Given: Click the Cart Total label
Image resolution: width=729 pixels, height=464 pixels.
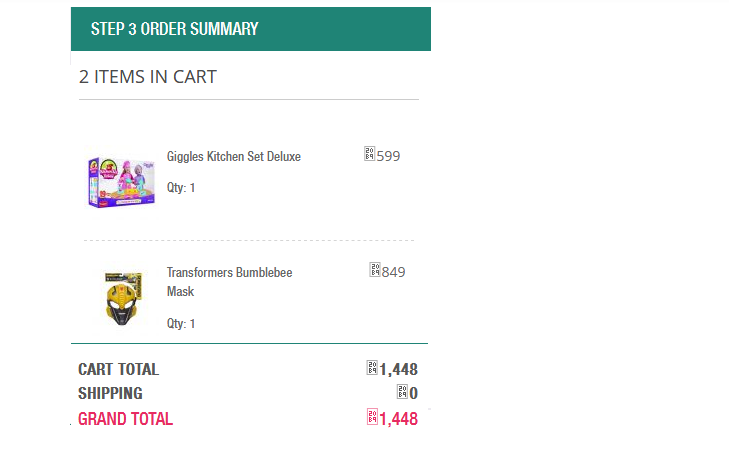Looking at the screenshot, I should point(118,369).
